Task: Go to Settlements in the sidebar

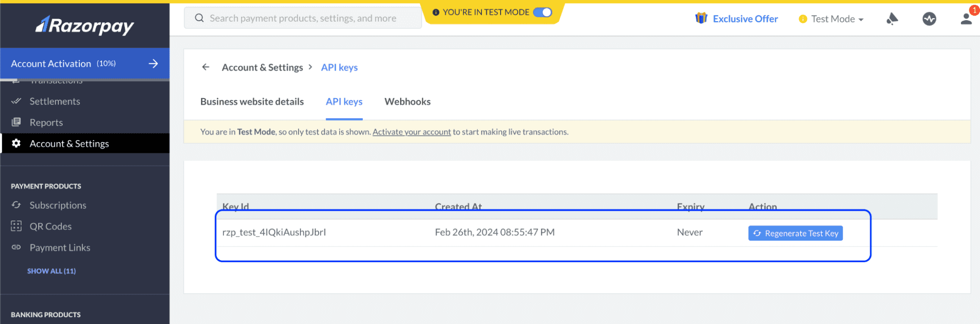Action: (54, 101)
